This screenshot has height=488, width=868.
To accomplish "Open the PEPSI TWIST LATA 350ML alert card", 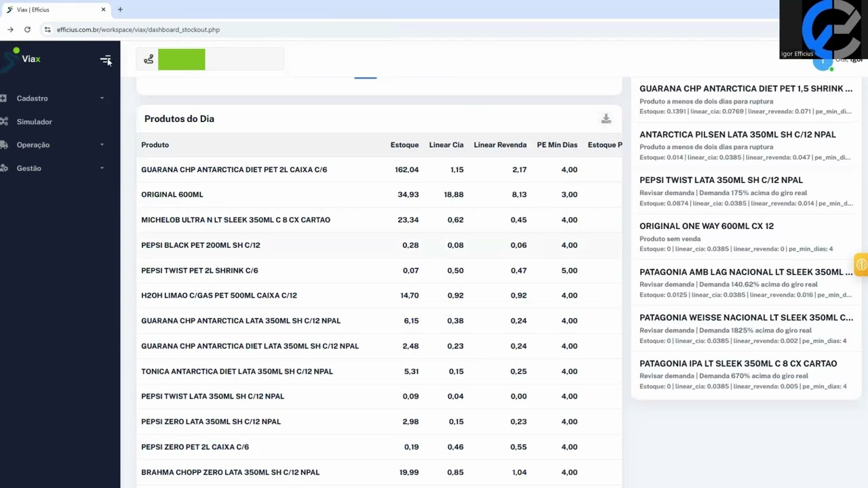I will pos(746,191).
